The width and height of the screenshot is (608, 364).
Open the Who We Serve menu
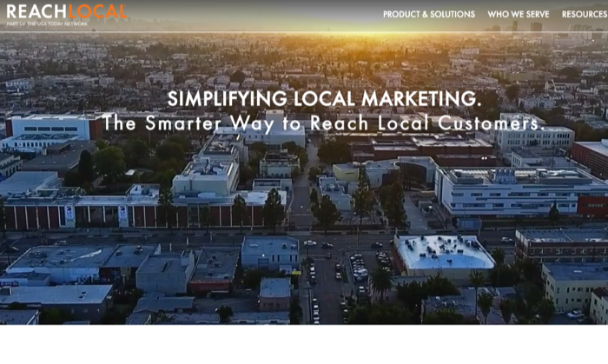(x=518, y=15)
